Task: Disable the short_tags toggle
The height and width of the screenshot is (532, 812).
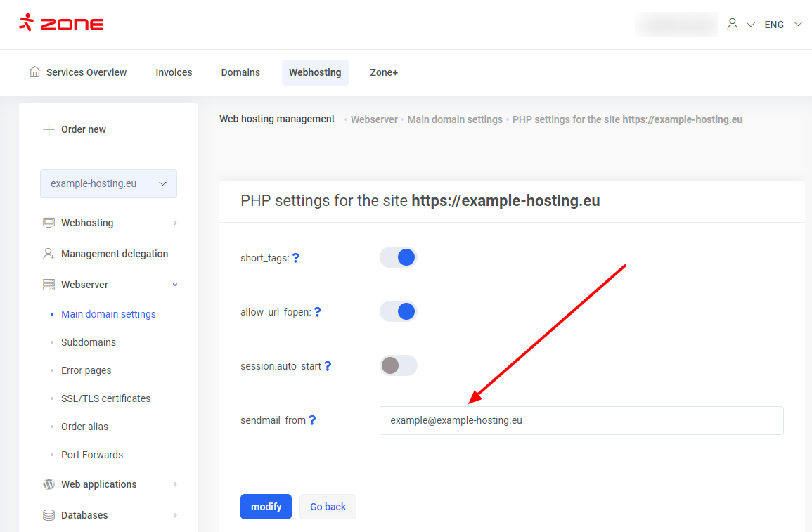Action: pos(399,257)
